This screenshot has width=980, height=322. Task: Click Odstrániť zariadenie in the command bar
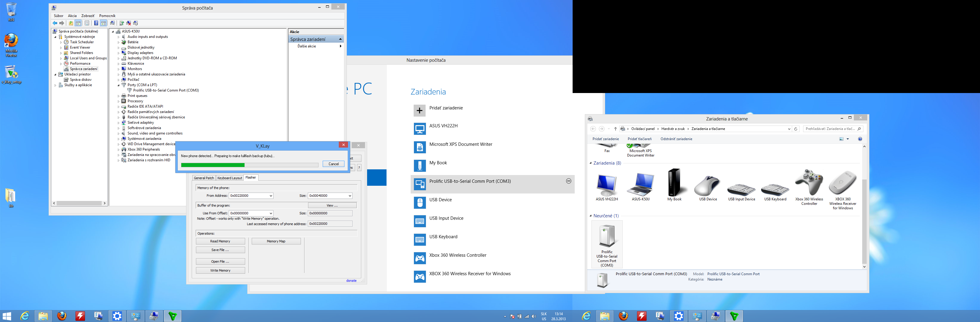[676, 139]
